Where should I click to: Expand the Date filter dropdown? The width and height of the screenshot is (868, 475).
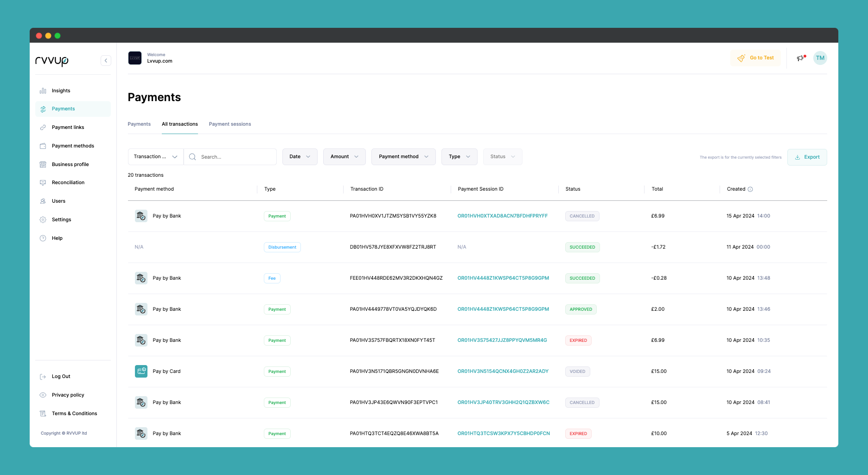point(300,157)
